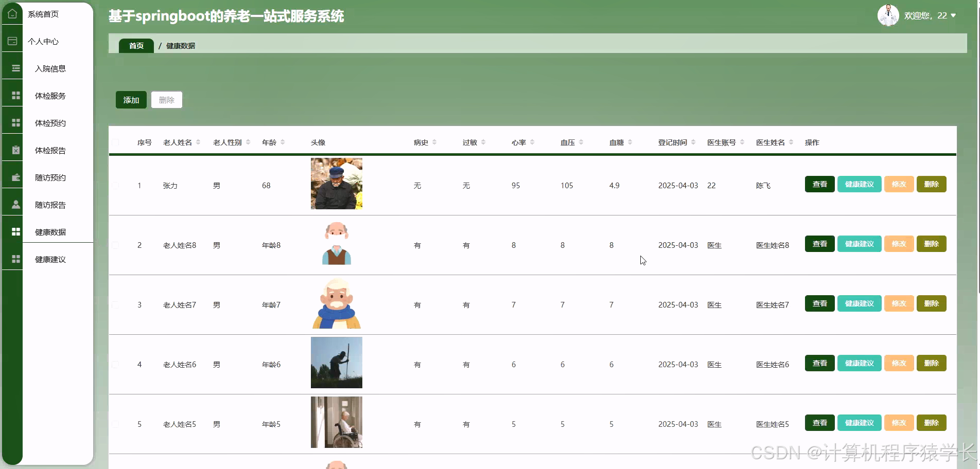Sort by 老人性别 column arrows
This screenshot has width=980, height=469.
(248, 142)
